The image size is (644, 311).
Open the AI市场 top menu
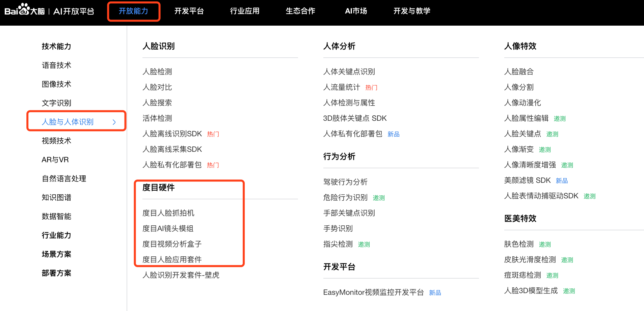[356, 11]
